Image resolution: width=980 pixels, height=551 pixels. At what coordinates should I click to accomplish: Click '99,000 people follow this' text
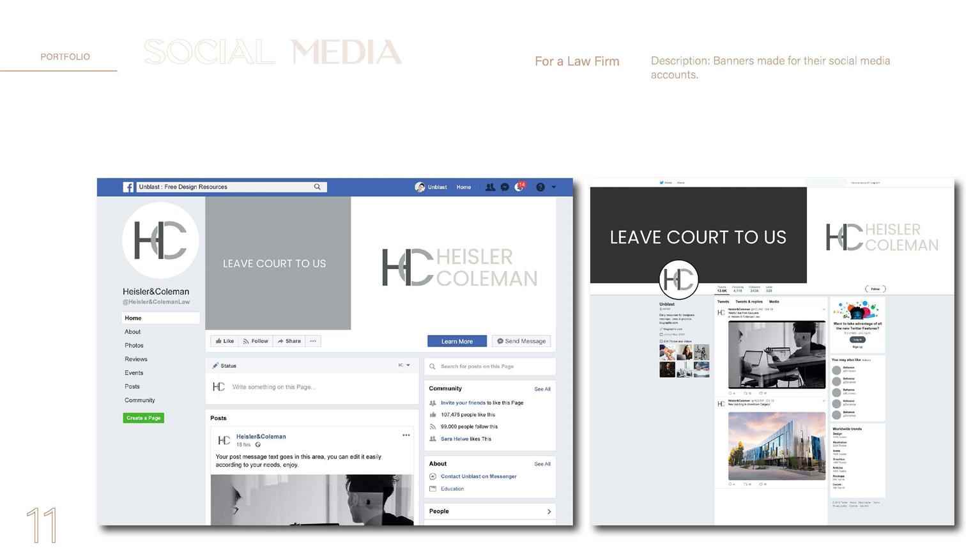pos(469,427)
